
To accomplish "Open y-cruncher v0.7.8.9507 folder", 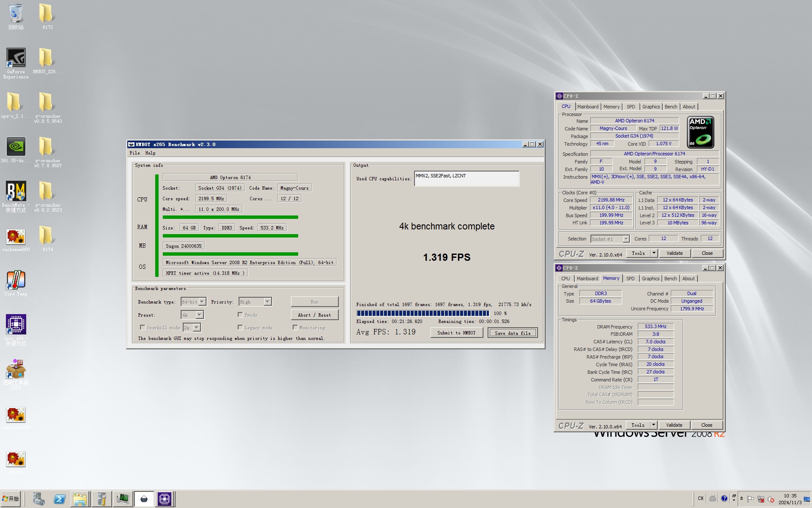I will (x=47, y=153).
